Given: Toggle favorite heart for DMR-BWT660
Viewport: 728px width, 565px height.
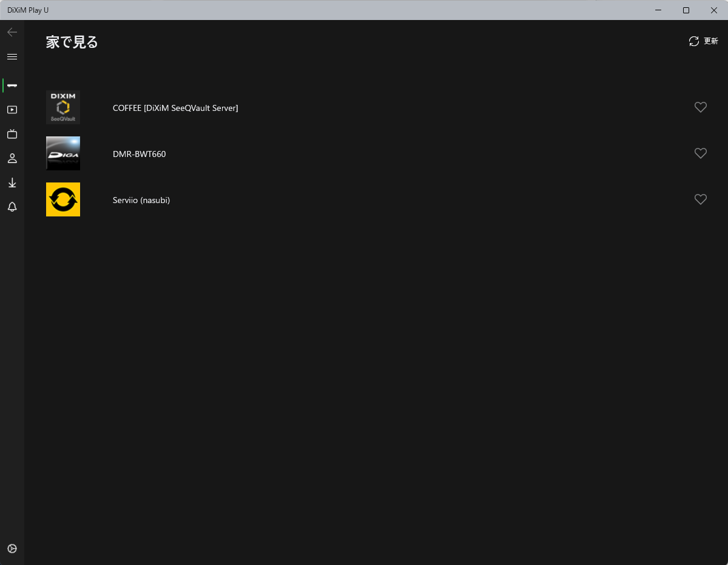Looking at the screenshot, I should point(701,153).
